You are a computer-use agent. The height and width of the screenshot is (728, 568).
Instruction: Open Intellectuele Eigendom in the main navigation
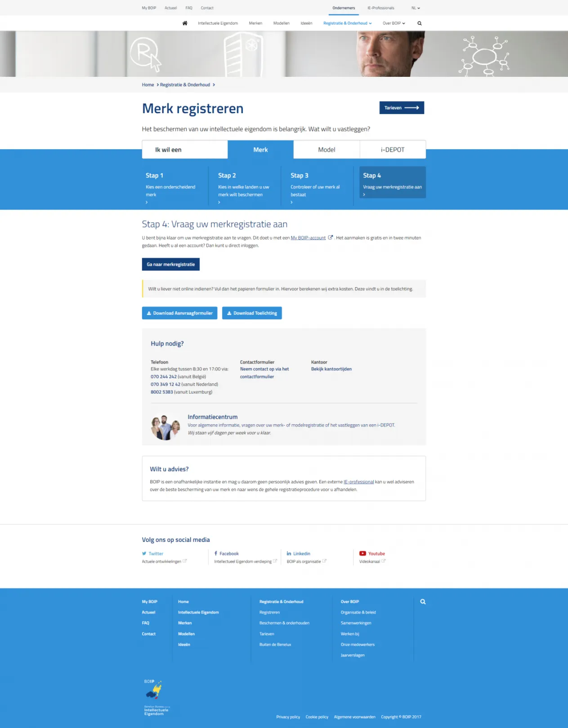[x=218, y=23]
